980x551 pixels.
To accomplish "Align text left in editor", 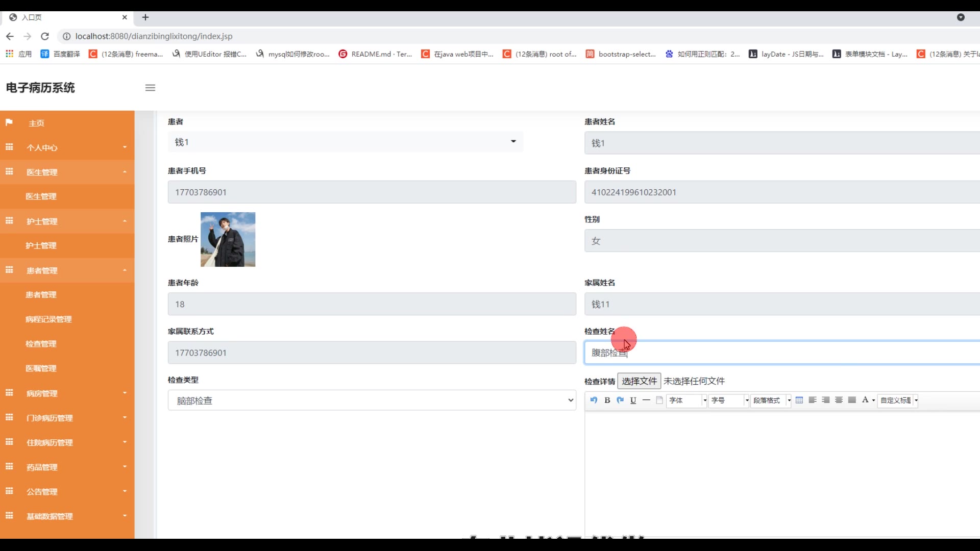I will pyautogui.click(x=813, y=400).
